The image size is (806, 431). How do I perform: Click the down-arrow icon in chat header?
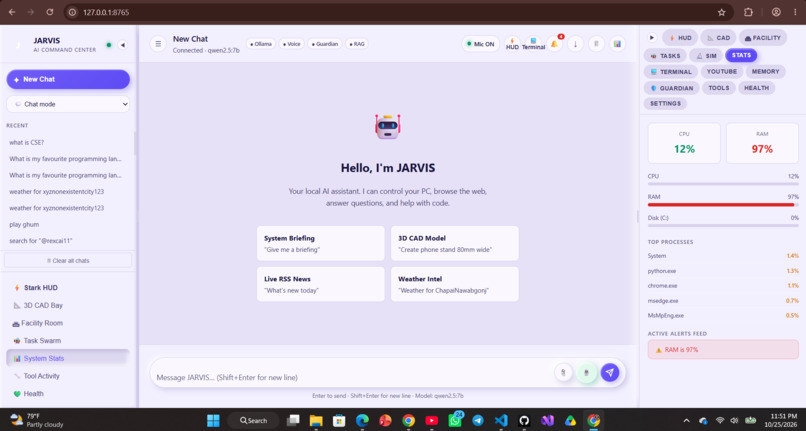[x=575, y=44]
